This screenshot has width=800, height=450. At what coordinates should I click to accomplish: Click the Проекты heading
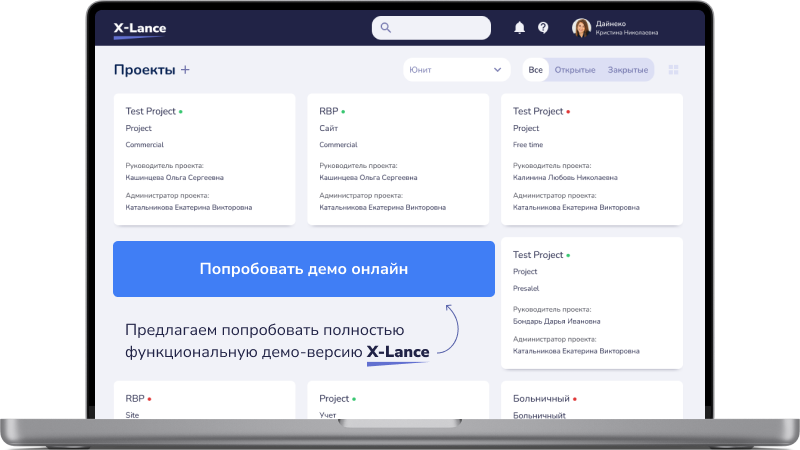[x=144, y=69]
